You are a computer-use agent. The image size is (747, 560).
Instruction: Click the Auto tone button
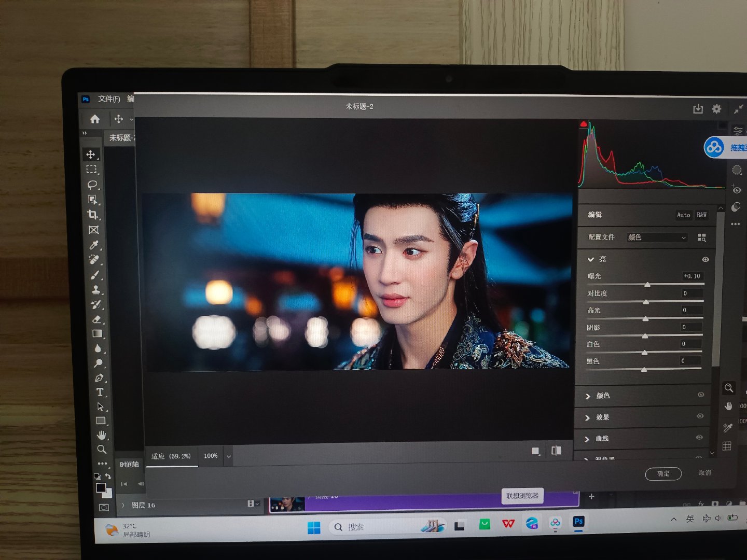pyautogui.click(x=684, y=215)
